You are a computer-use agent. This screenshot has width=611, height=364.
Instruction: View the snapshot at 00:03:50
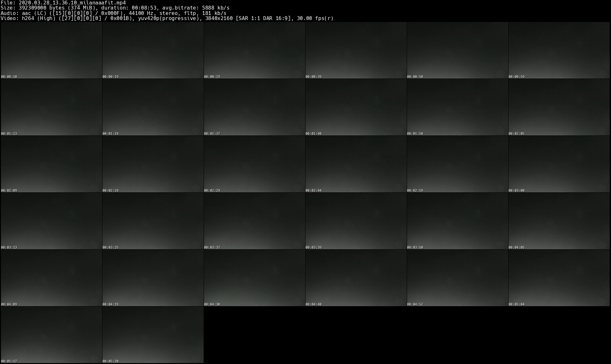tap(457, 221)
